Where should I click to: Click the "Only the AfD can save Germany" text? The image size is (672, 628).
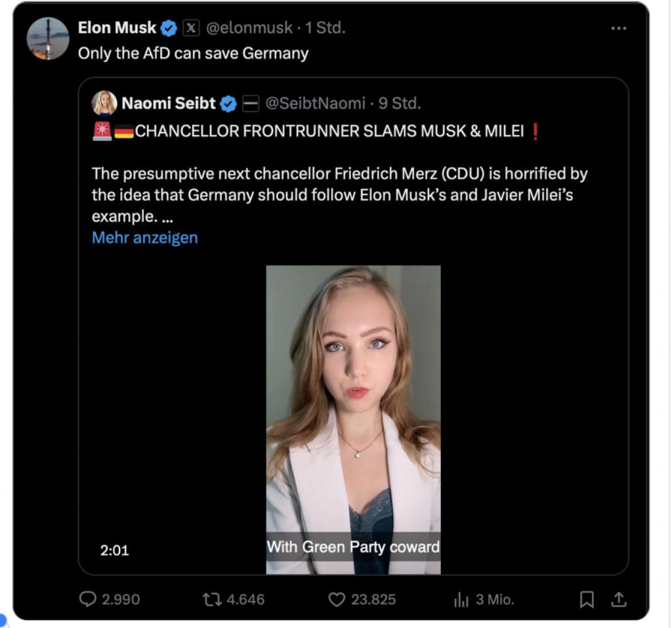point(193,53)
